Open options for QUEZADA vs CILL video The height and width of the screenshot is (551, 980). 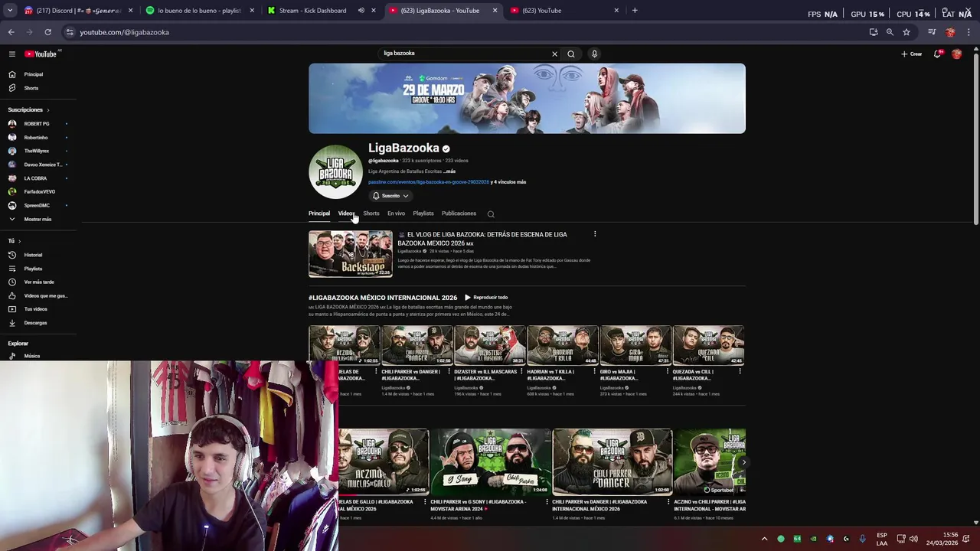coord(740,372)
